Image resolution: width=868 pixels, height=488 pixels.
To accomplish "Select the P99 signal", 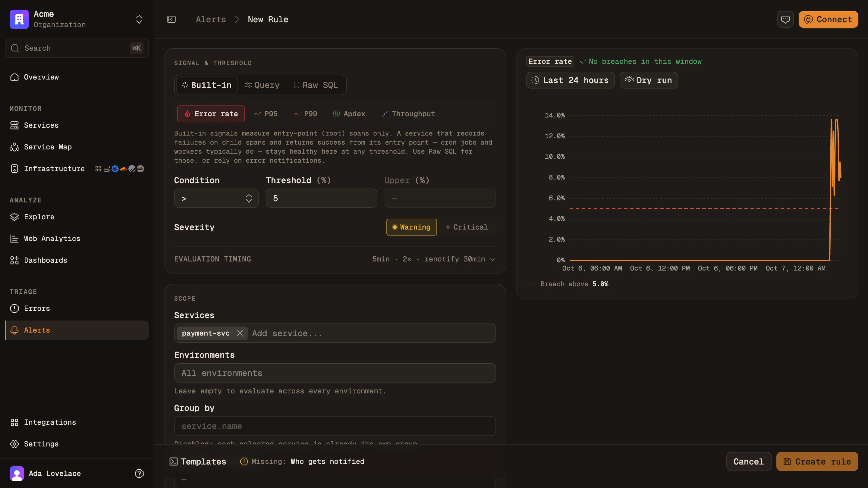I will pos(305,114).
